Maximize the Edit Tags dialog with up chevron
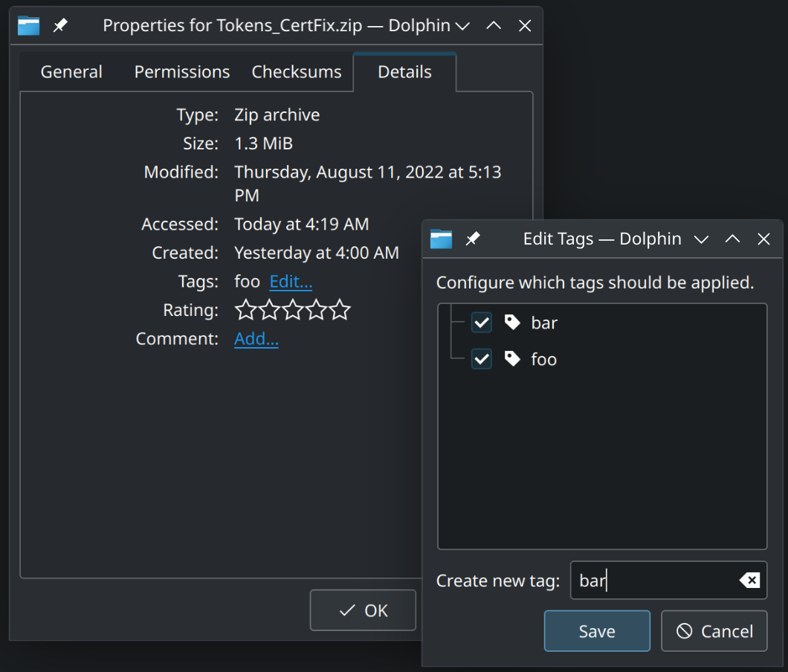This screenshot has height=672, width=788. [732, 239]
